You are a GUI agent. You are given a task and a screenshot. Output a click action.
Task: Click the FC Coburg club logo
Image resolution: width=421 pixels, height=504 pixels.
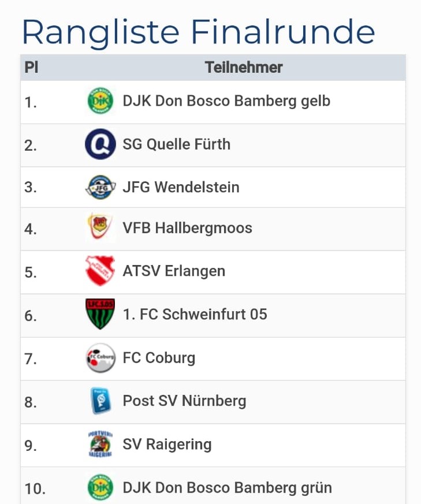pyautogui.click(x=100, y=358)
